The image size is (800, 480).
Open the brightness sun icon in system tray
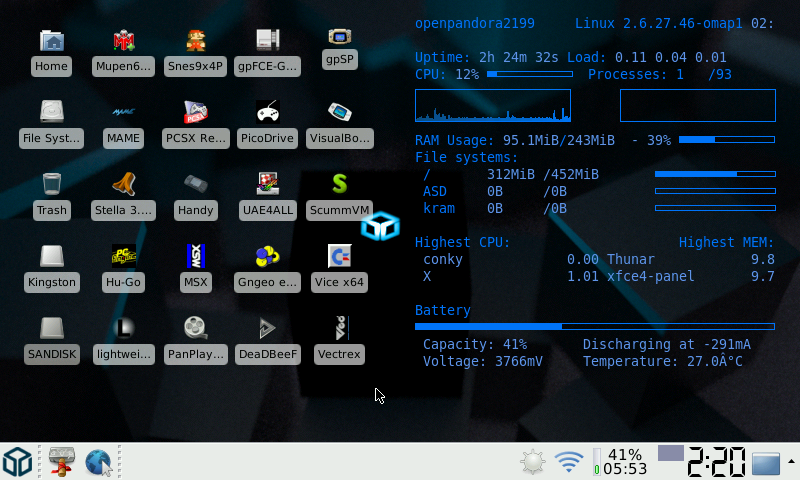point(533,462)
